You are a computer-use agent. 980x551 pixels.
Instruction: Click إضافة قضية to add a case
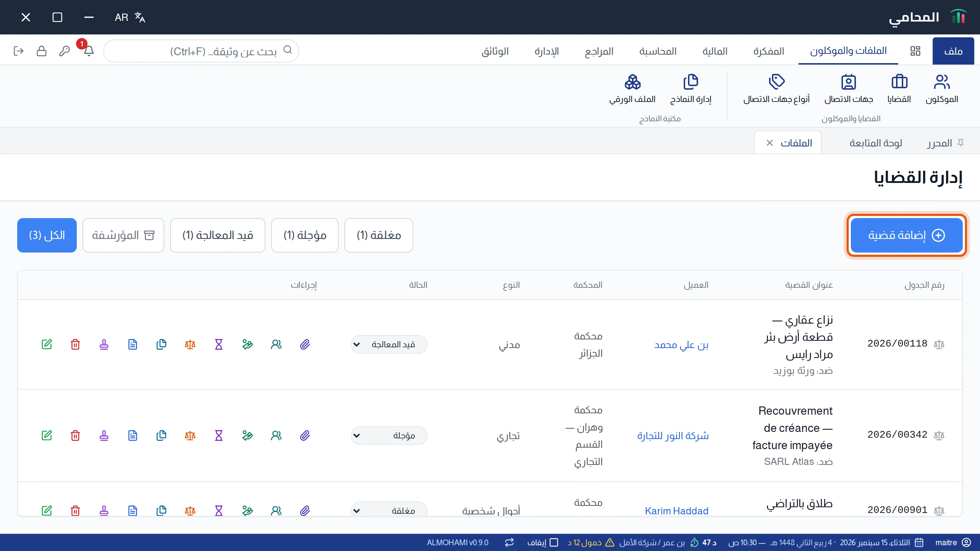click(906, 235)
